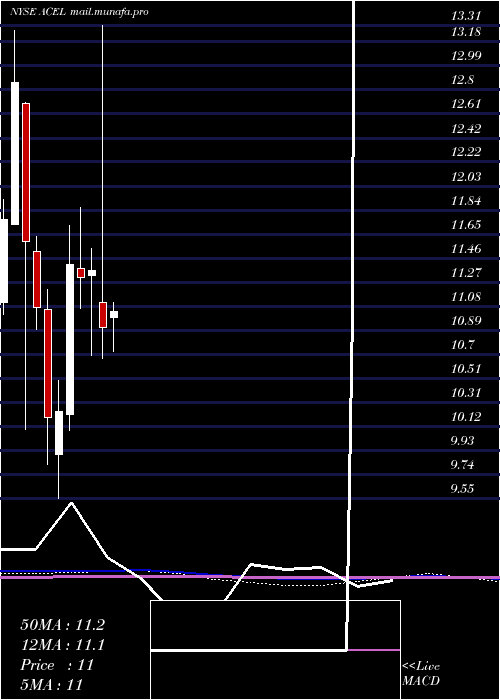Select the 12.8 price axis label

point(462,80)
